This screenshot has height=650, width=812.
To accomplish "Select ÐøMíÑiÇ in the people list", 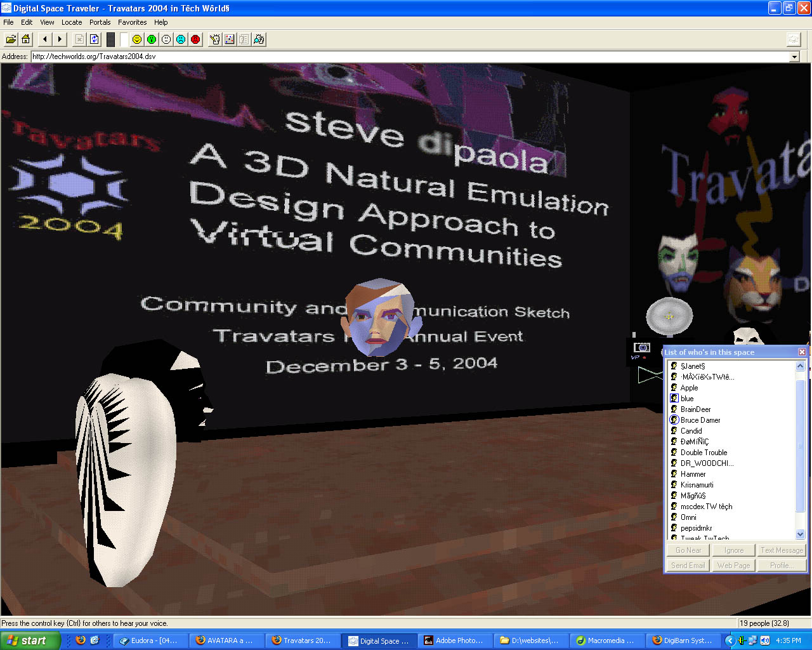I will pyautogui.click(x=695, y=442).
